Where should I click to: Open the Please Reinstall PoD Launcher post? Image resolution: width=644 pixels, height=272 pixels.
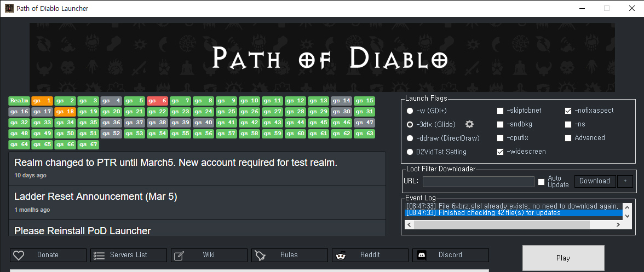pos(197,228)
